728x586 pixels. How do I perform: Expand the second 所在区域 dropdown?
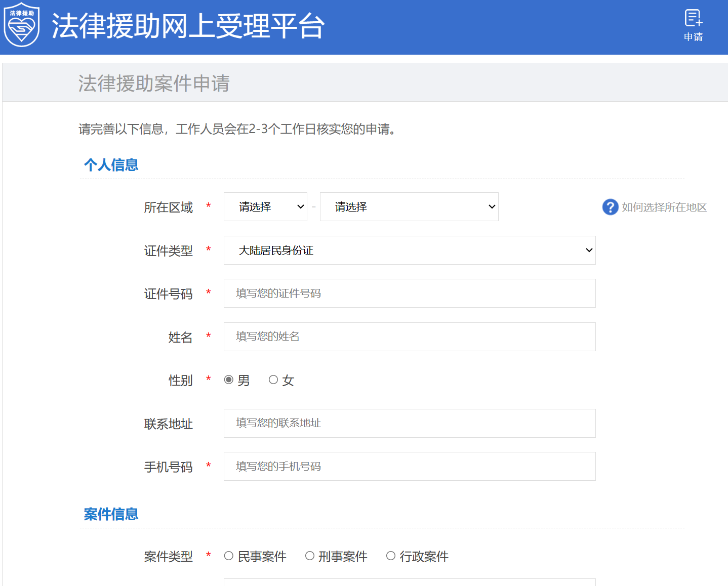[x=409, y=207]
